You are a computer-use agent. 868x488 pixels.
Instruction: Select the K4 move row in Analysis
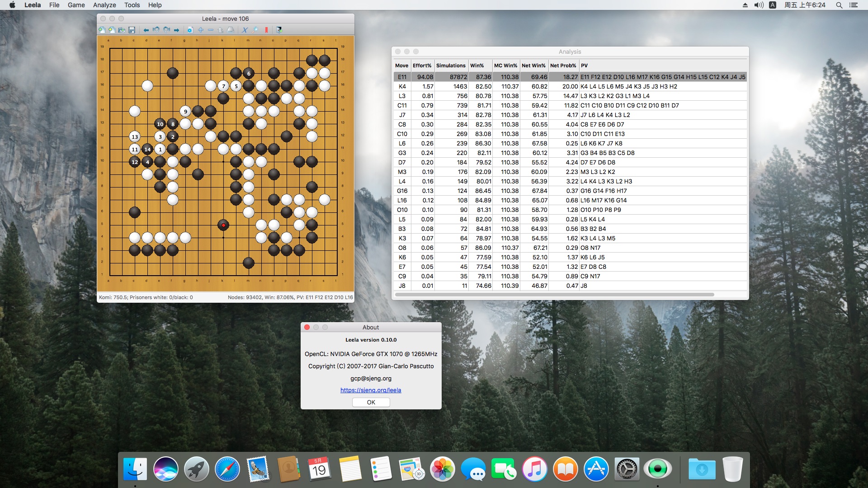(570, 86)
